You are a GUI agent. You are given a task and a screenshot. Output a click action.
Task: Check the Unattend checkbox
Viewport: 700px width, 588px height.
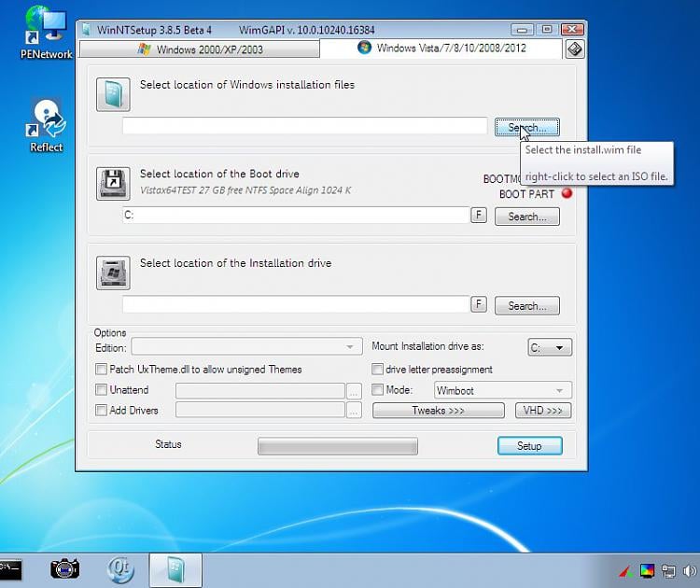[102, 389]
